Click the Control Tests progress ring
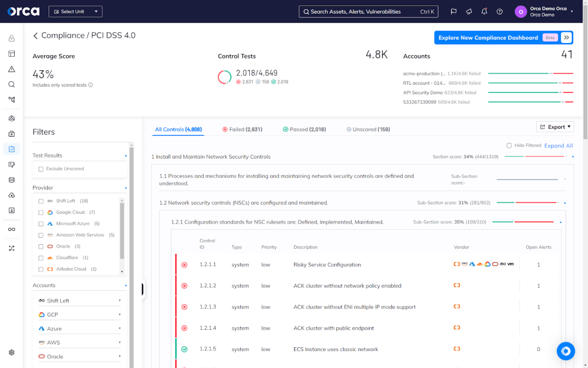 225,77
